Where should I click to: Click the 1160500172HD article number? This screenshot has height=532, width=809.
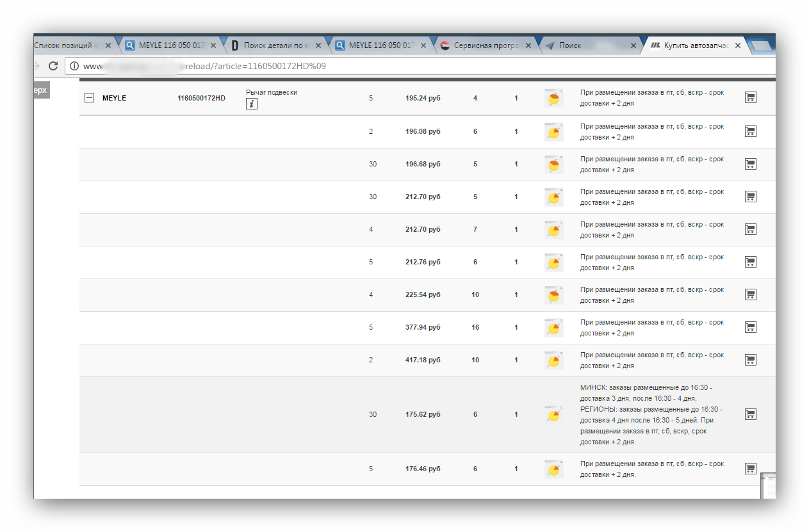(x=201, y=98)
